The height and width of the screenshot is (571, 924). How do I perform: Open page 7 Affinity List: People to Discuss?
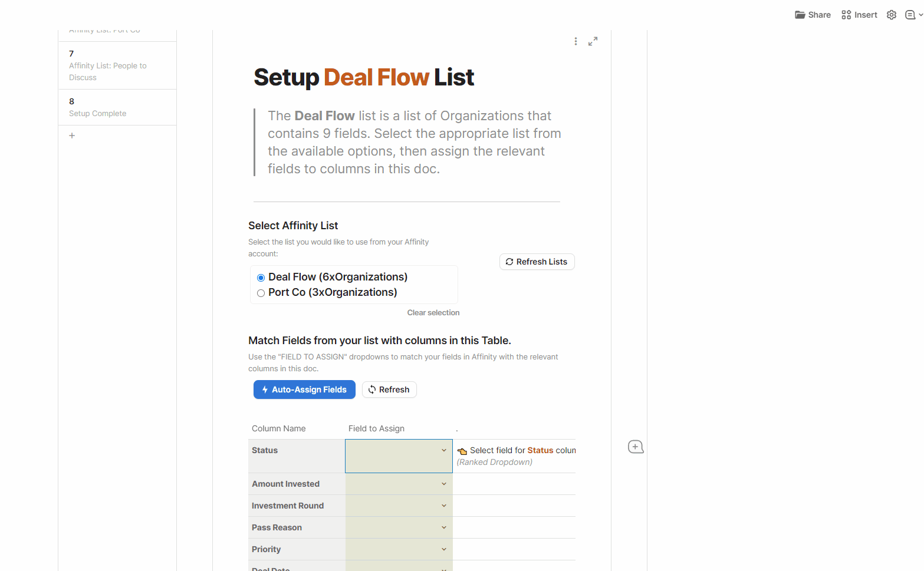[x=117, y=65]
